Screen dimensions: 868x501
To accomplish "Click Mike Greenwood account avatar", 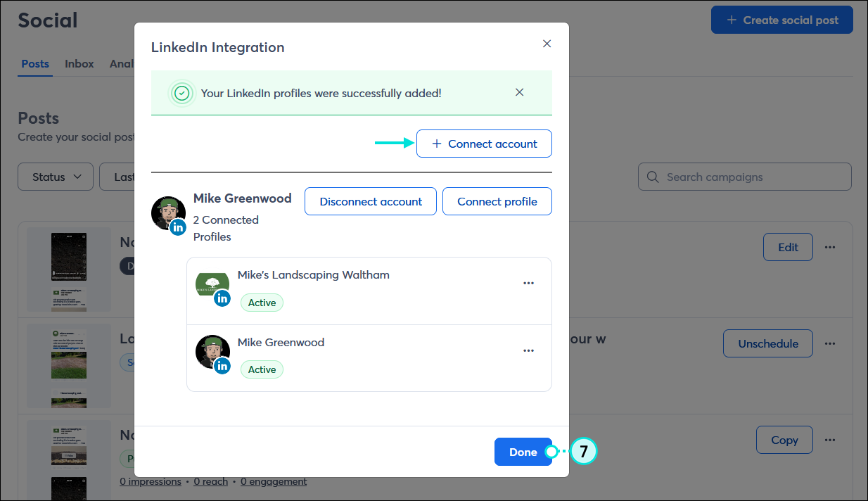I will (168, 213).
